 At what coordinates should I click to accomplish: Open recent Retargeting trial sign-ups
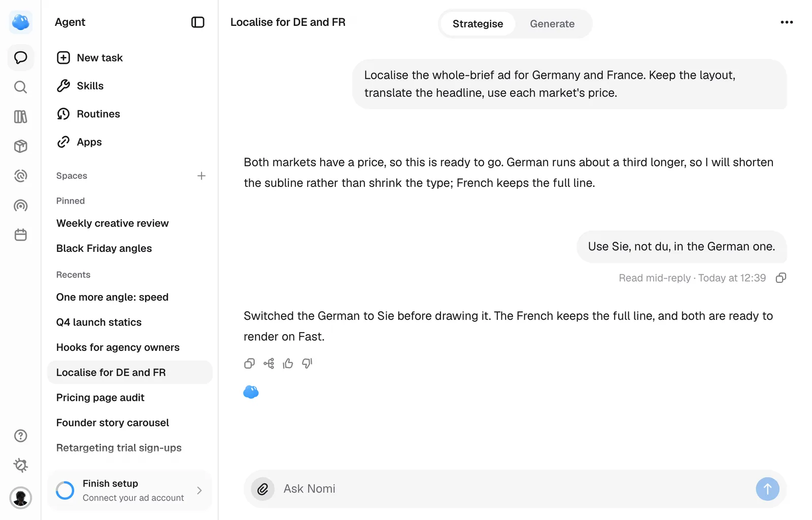pos(129,448)
